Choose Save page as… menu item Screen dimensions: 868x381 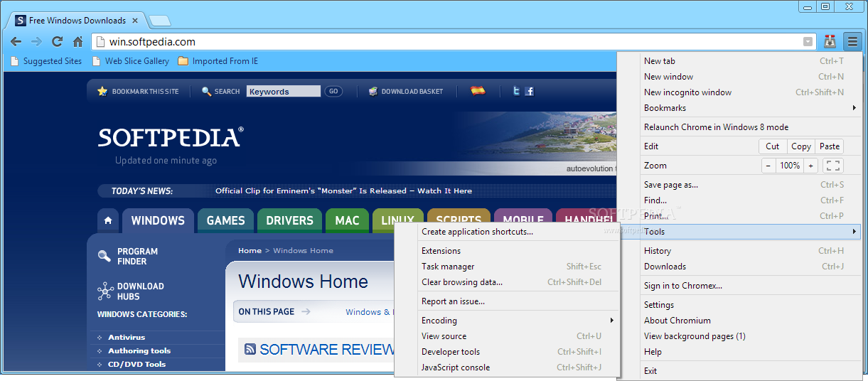coord(739,185)
